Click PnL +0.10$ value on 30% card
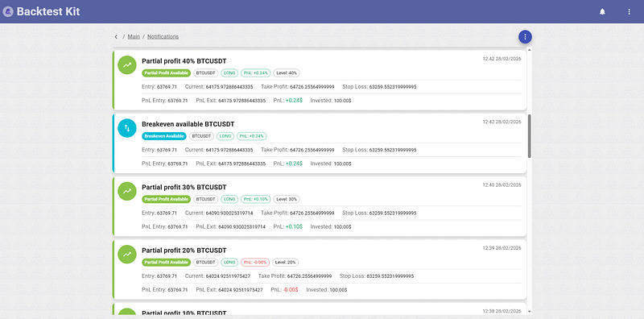This screenshot has width=644, height=319. click(x=294, y=226)
